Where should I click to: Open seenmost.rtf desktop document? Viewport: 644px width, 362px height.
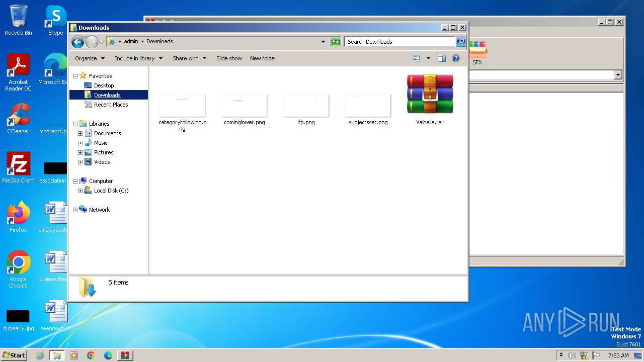coord(56,316)
